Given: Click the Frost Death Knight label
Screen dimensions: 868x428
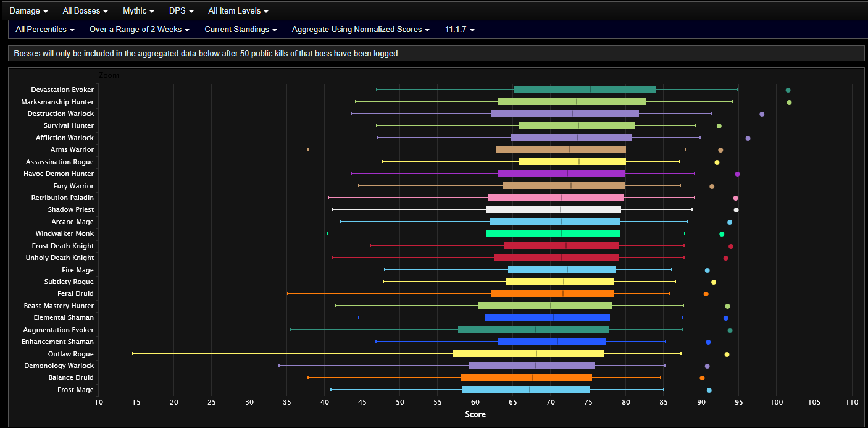Looking at the screenshot, I should point(63,246).
